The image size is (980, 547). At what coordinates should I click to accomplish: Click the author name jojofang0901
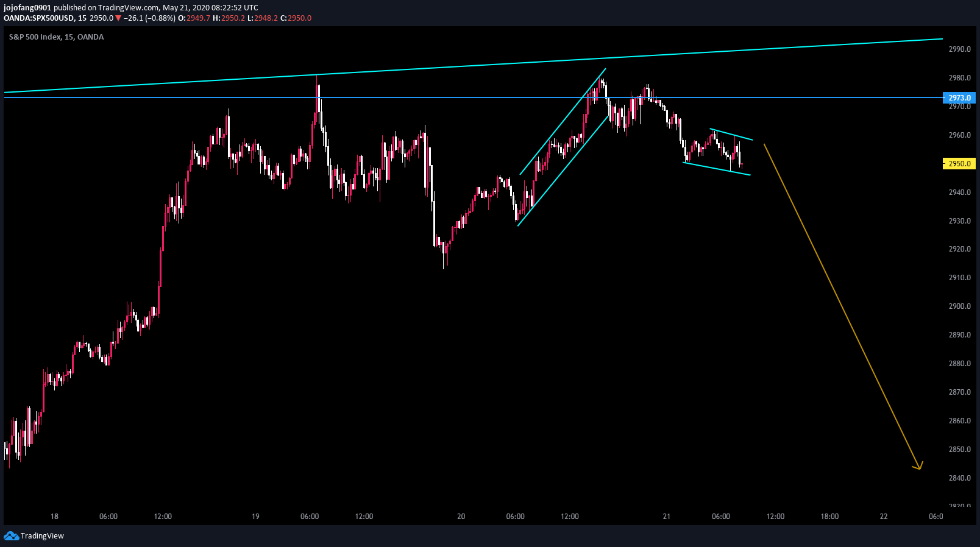[x=27, y=8]
